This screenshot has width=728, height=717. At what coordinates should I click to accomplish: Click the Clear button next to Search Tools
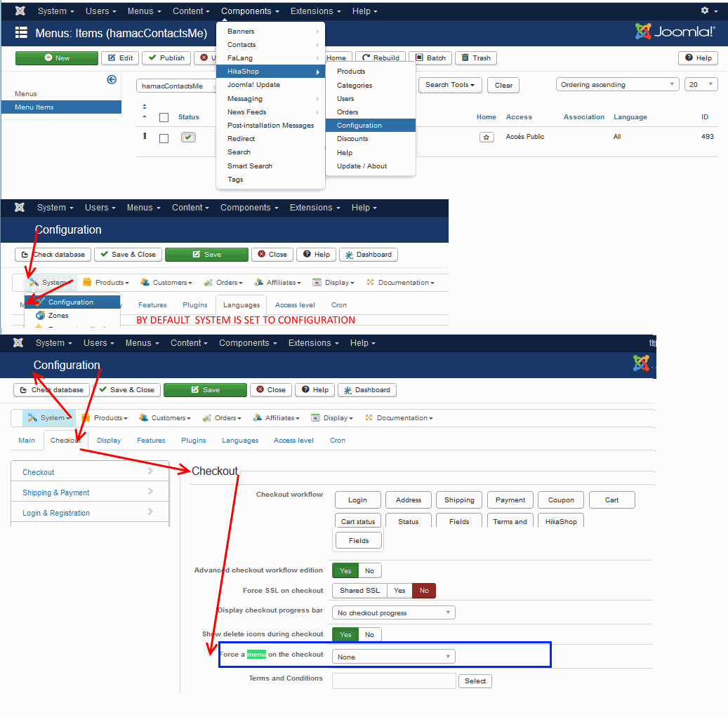[x=503, y=85]
